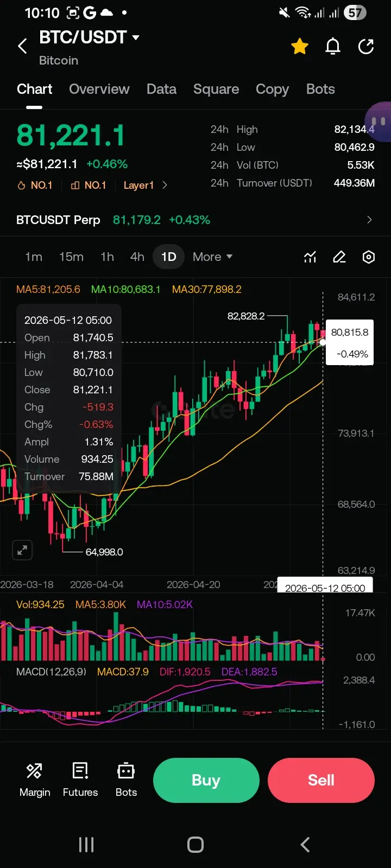Expand tags with the chevron after Layer1
391x868 pixels.
tap(165, 186)
